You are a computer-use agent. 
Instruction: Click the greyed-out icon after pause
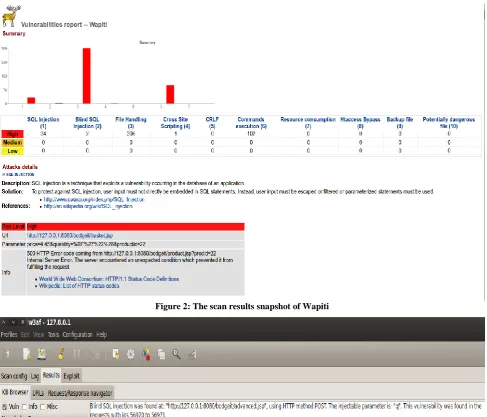pyautogui.click(x=96, y=355)
